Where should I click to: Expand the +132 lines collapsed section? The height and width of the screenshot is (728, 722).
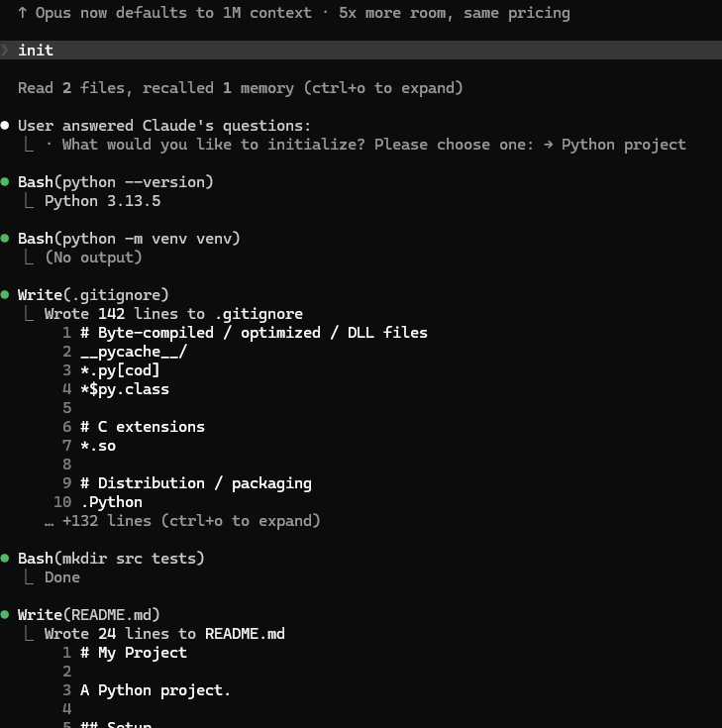click(182, 521)
